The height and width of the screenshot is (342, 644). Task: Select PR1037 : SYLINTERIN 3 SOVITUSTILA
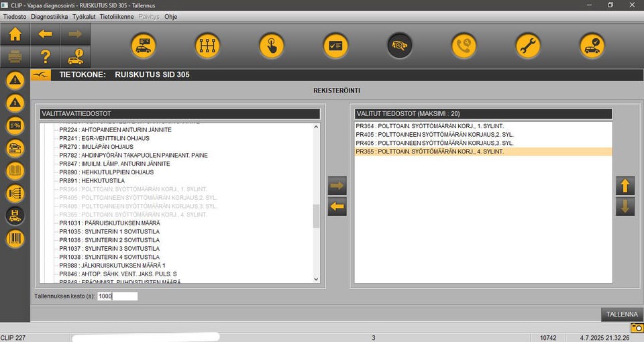click(109, 248)
